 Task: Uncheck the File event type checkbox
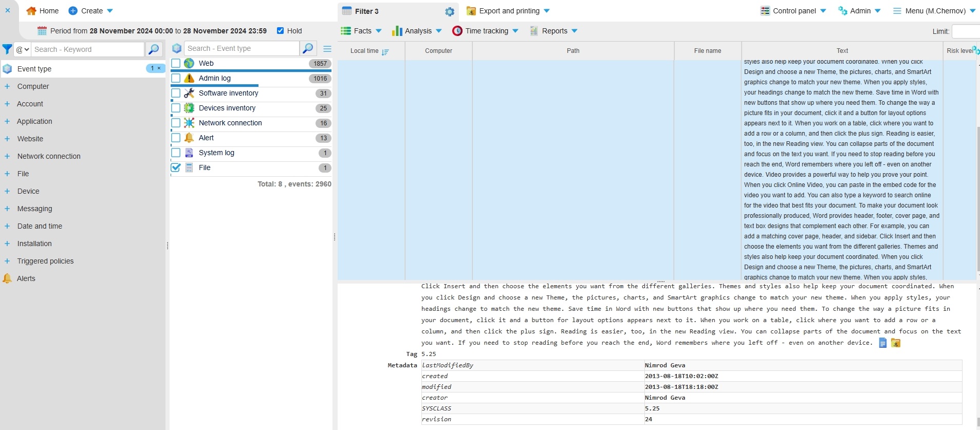pos(176,167)
